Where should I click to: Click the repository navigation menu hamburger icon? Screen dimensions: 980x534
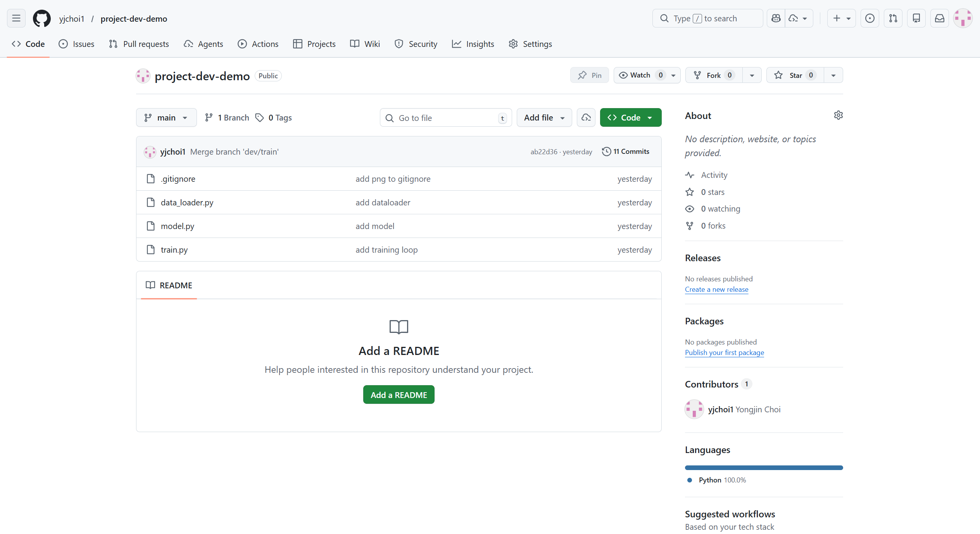(x=16, y=18)
